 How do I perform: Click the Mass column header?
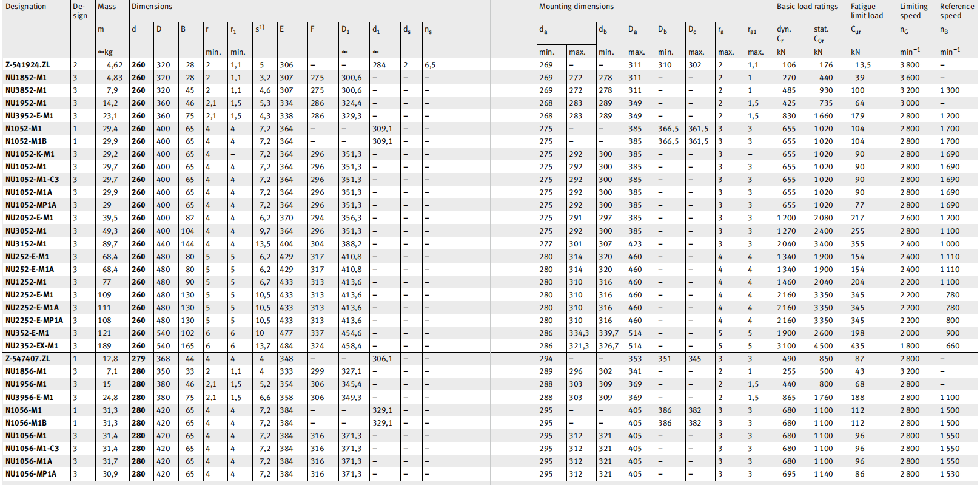(107, 7)
